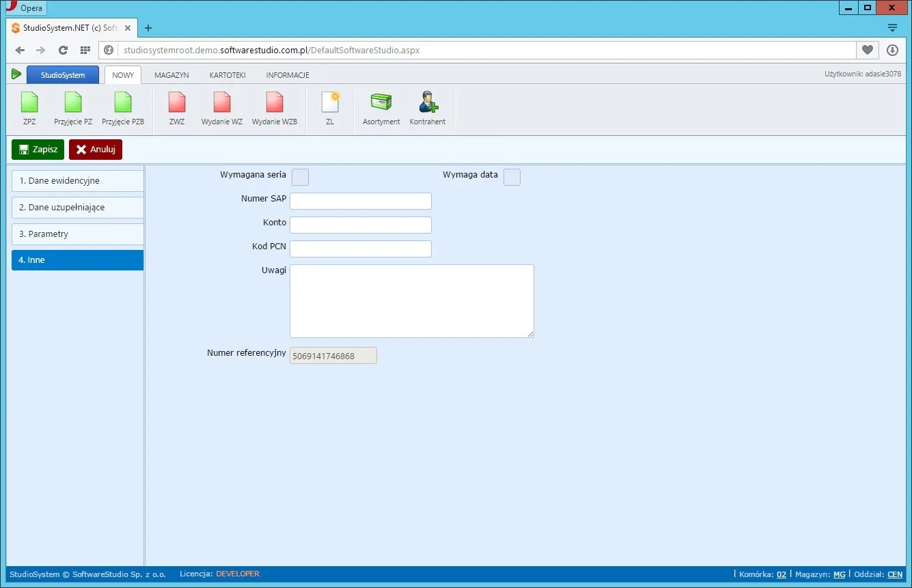
Task: Open the ZPZ document icon
Action: 29,102
